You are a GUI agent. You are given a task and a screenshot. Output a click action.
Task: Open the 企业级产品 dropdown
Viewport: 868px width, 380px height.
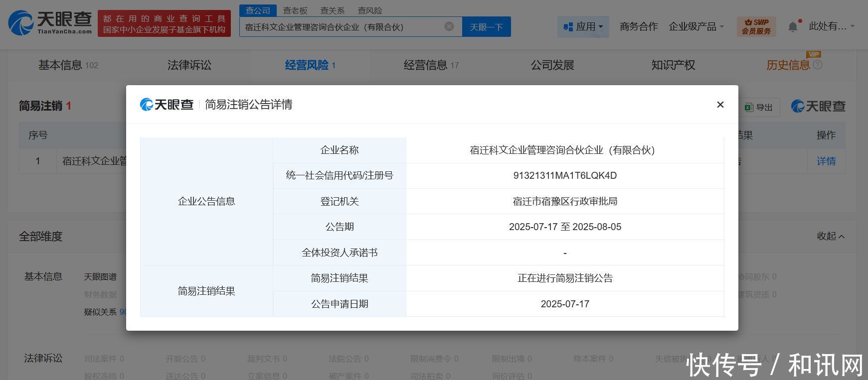point(696,26)
